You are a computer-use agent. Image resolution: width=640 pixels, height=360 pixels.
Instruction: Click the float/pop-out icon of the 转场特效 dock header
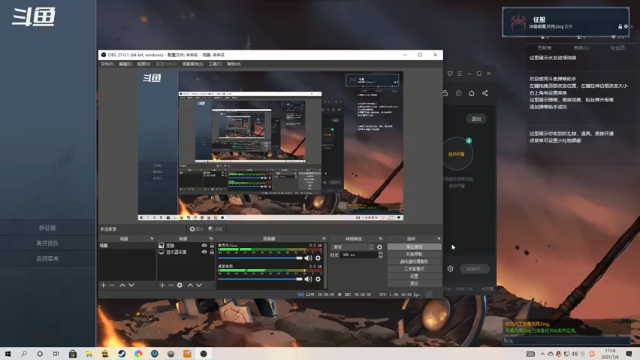380,238
